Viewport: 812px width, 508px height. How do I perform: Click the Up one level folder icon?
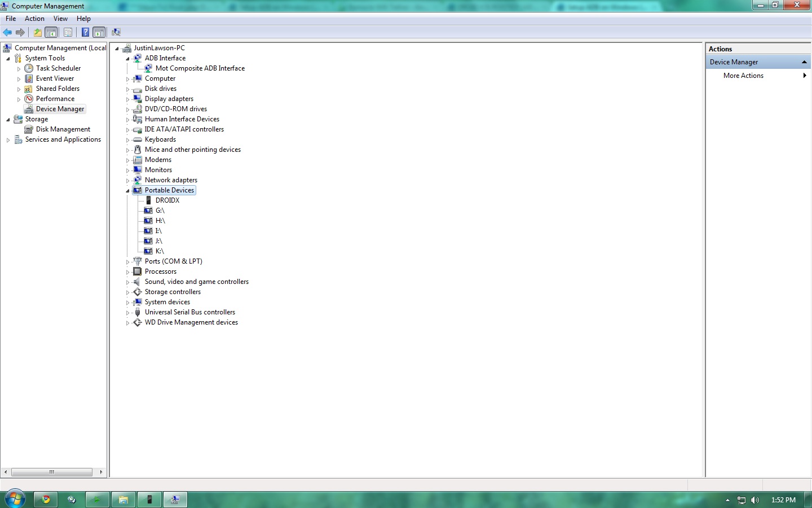coord(37,32)
